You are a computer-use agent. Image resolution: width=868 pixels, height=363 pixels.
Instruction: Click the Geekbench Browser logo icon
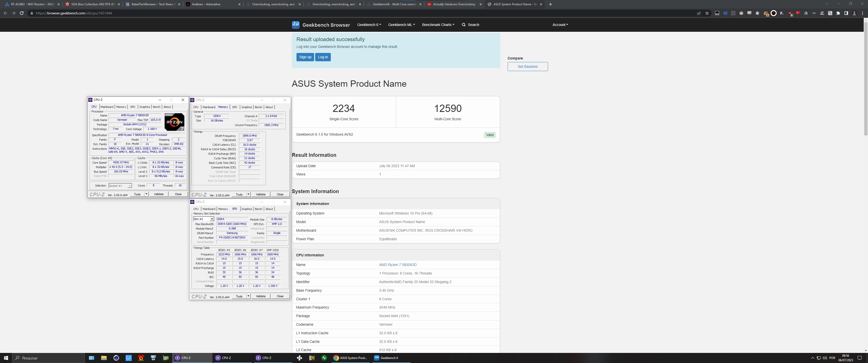[295, 25]
